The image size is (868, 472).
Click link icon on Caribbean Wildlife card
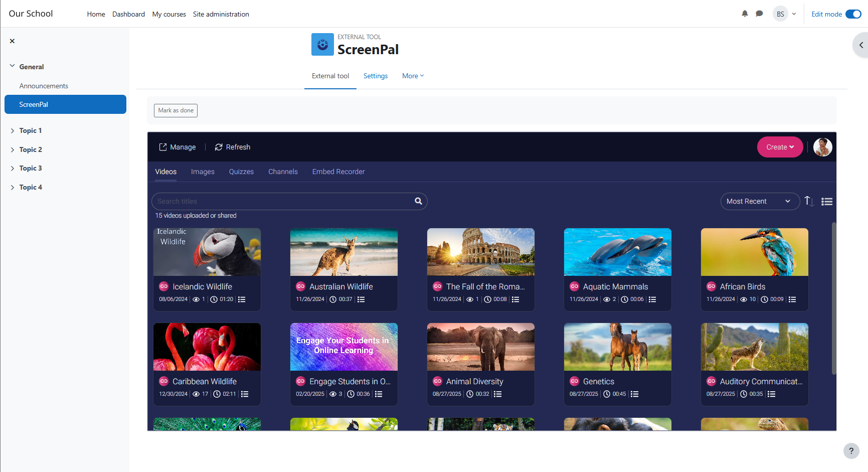(x=163, y=381)
